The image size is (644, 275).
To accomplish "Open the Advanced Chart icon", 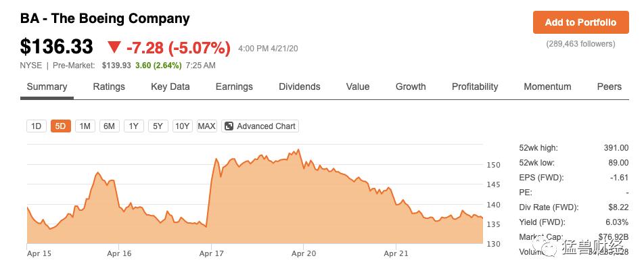I will point(229,126).
